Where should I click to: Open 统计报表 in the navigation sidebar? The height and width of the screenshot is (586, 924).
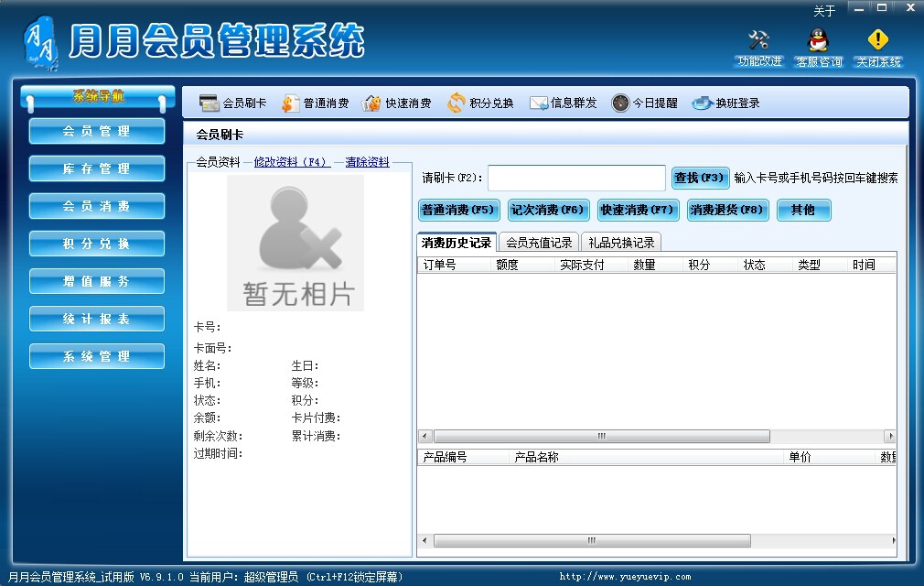point(97,319)
